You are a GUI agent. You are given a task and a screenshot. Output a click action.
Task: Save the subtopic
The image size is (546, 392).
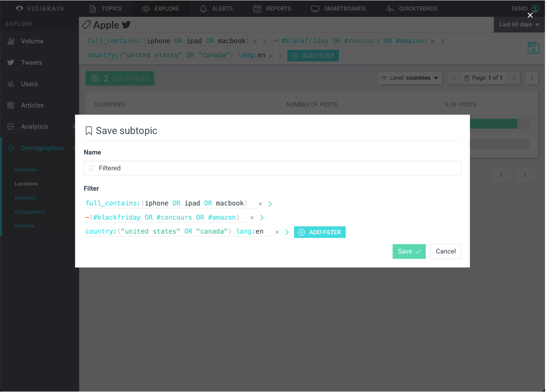tap(409, 251)
